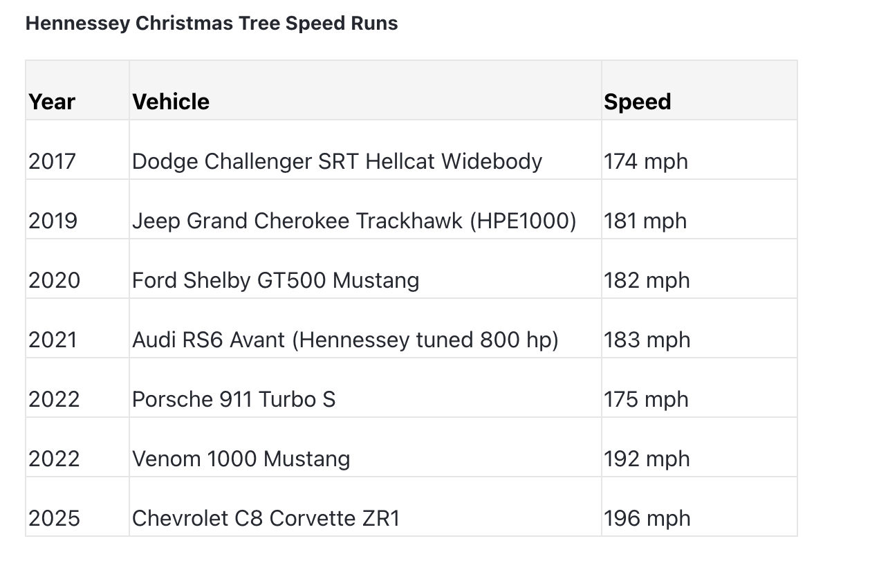
Task: Click the 196 mph speed cell
Action: coord(699,507)
